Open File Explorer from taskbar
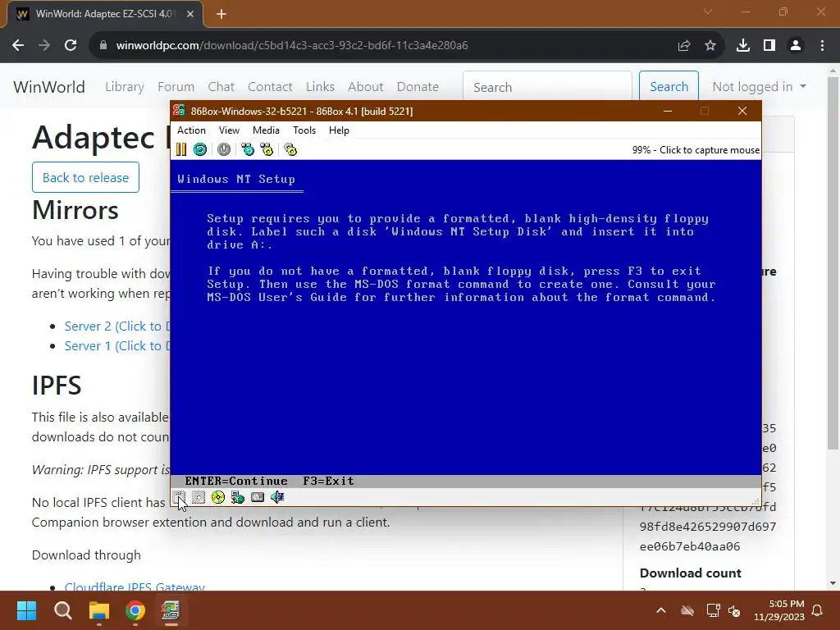Screen dimensions: 840x630 pos(99,610)
